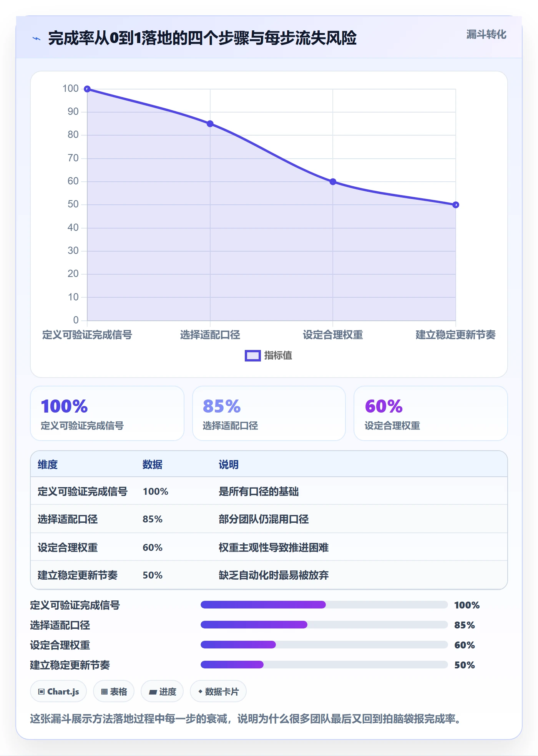The height and width of the screenshot is (756, 538).
Task: Click the lightning bolt icon beside the title
Action: [37, 38]
